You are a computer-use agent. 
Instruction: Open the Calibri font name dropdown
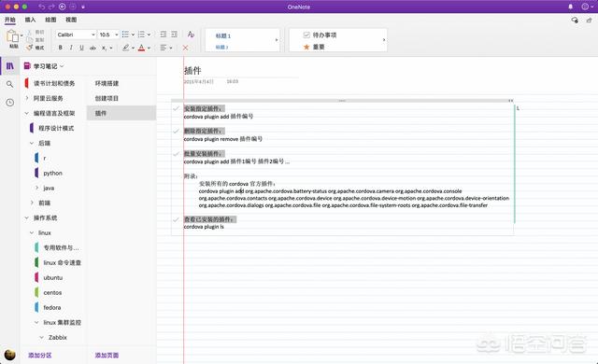pos(93,35)
